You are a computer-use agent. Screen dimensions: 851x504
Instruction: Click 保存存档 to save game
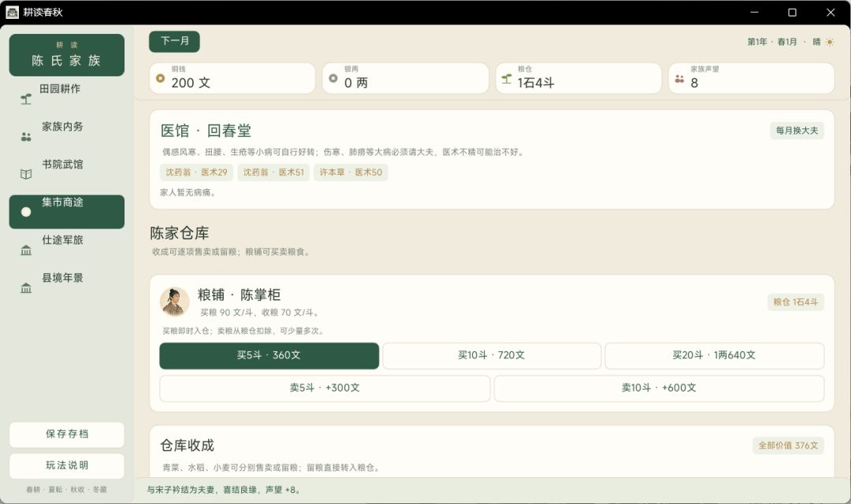(x=67, y=434)
